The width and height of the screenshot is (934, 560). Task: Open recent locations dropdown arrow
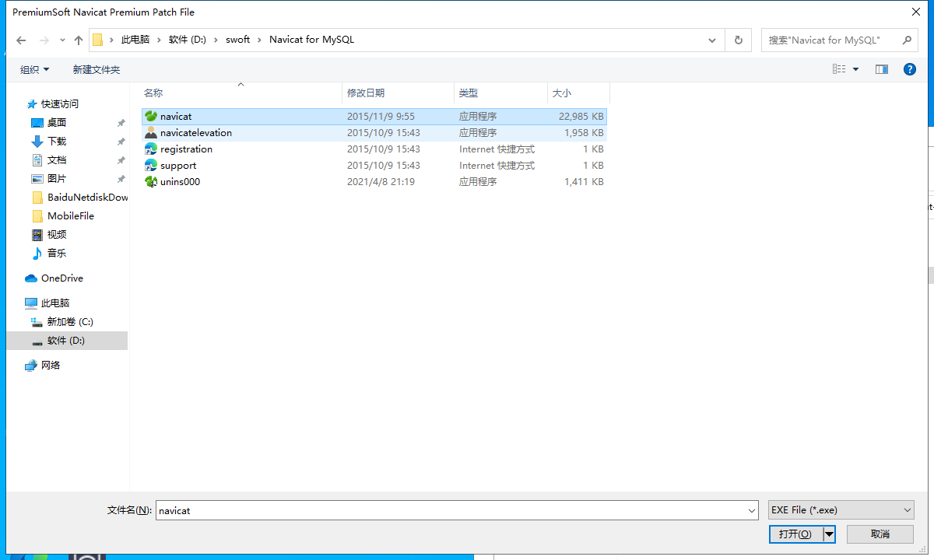coord(62,40)
